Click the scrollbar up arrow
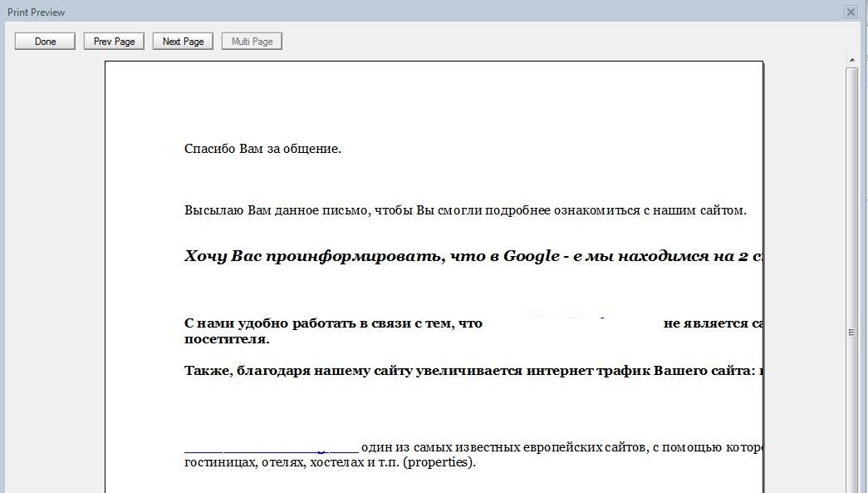This screenshot has width=868, height=493. [851, 61]
